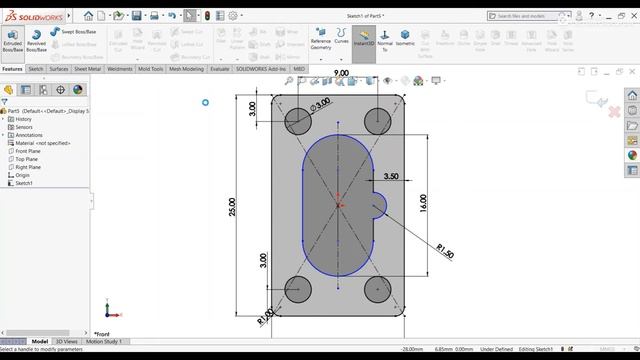
Task: Expand the Annotations tree node
Action: [3, 135]
